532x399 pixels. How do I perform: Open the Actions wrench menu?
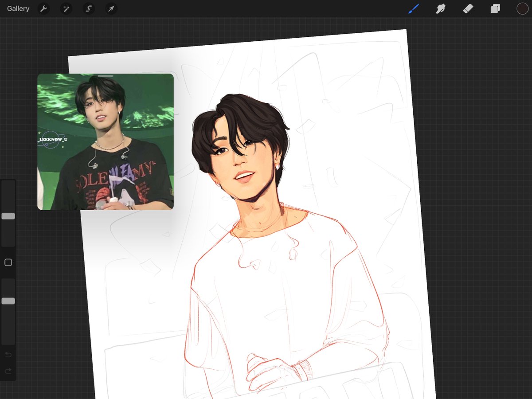tap(43, 8)
